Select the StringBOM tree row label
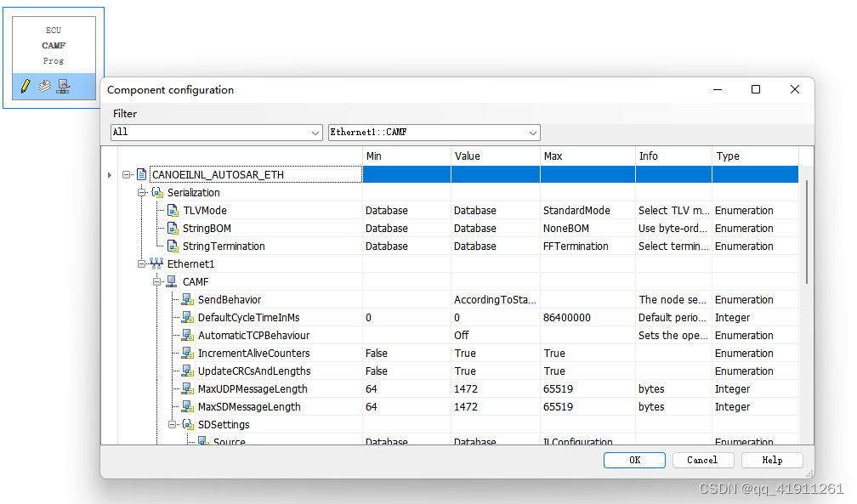This screenshot has height=504, width=857. (207, 229)
